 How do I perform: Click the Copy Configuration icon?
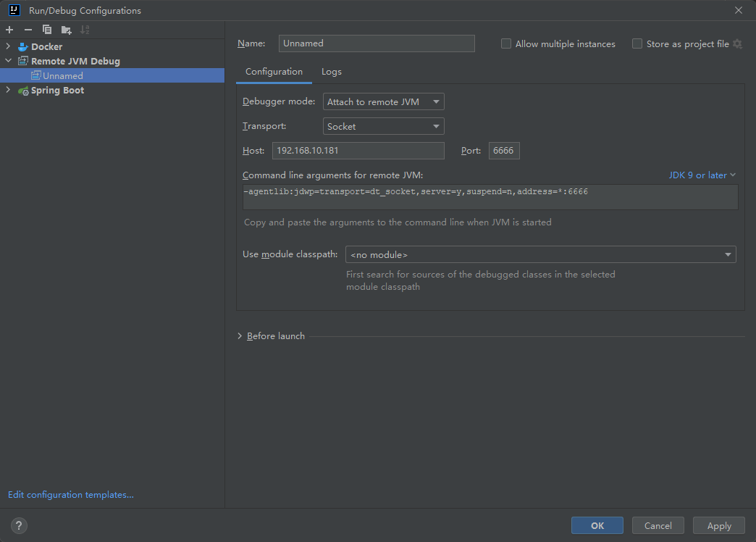point(47,30)
